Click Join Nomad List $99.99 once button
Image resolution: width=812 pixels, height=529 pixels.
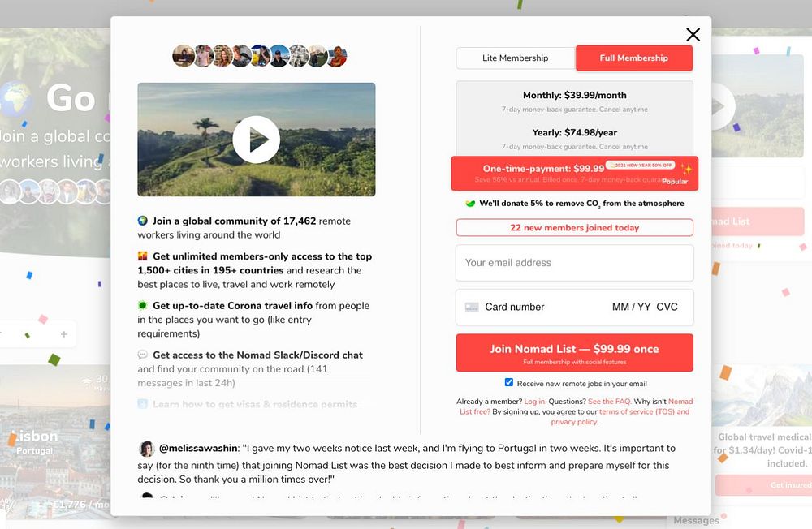click(x=574, y=352)
